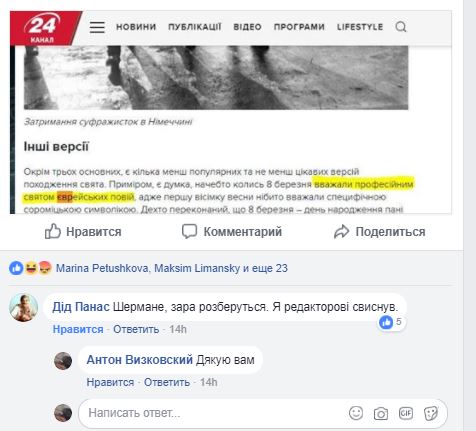Viewport: 476px width, 431px height.
Task: Open the Lifestyle section
Action: [x=360, y=27]
